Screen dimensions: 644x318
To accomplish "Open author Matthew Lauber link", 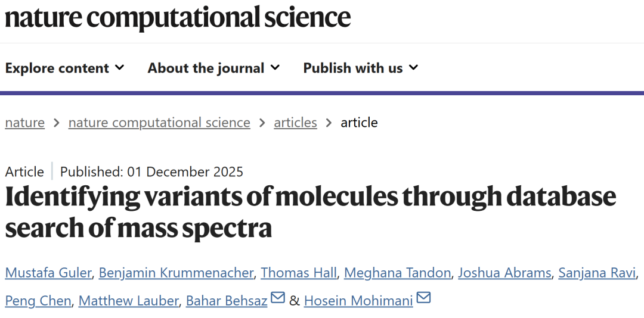I will [x=128, y=301].
